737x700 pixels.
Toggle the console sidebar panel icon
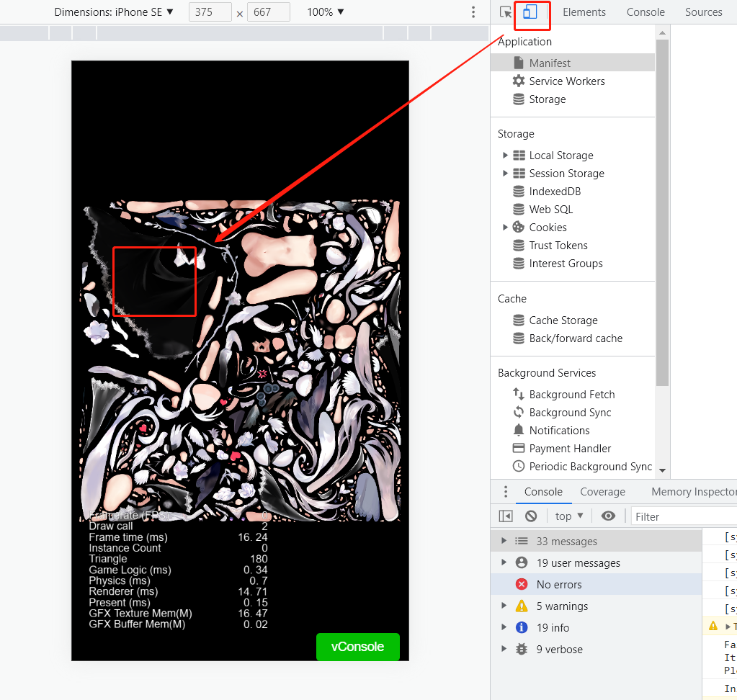point(505,516)
